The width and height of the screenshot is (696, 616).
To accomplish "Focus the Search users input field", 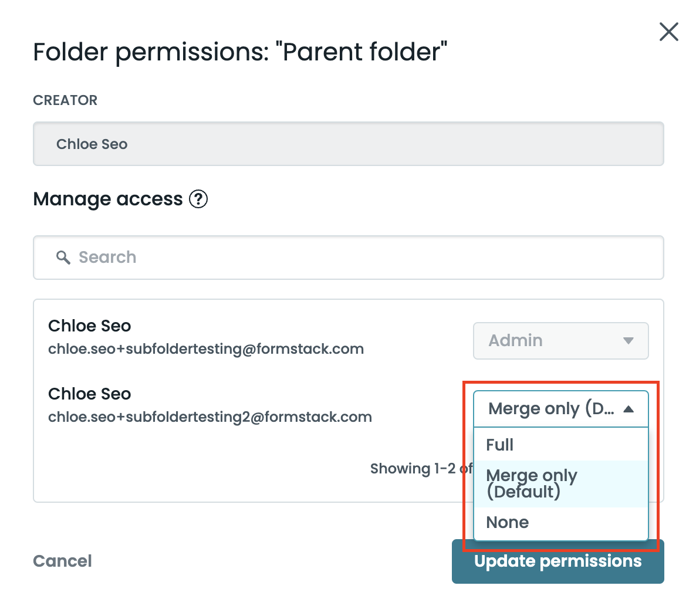I will [x=352, y=258].
